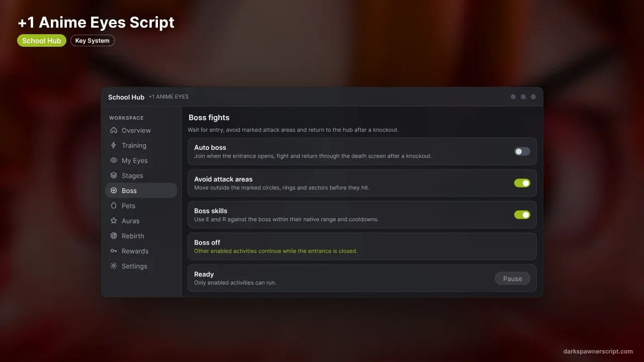The height and width of the screenshot is (362, 644).
Task: Click the Avoid attack areas label
Action: pos(223,179)
